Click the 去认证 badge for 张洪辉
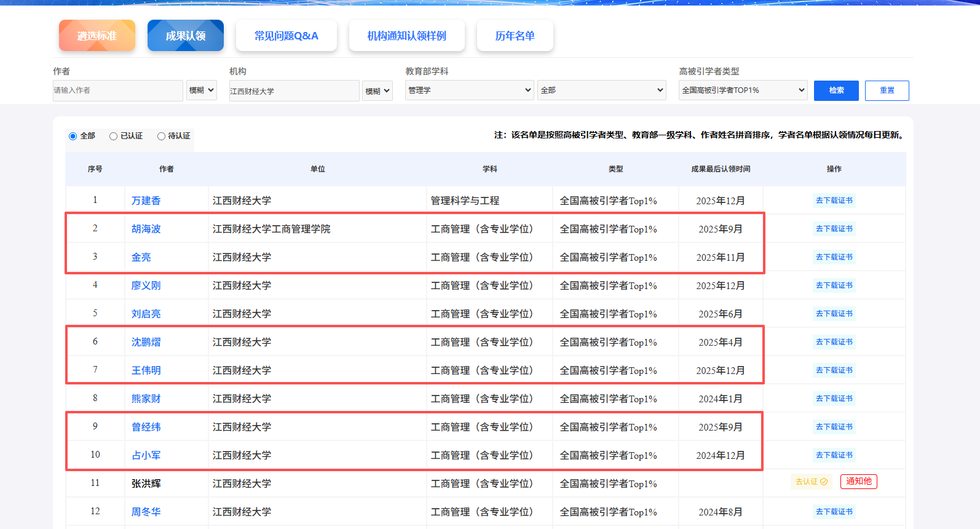Image resolution: width=980 pixels, height=529 pixels. 811,482
